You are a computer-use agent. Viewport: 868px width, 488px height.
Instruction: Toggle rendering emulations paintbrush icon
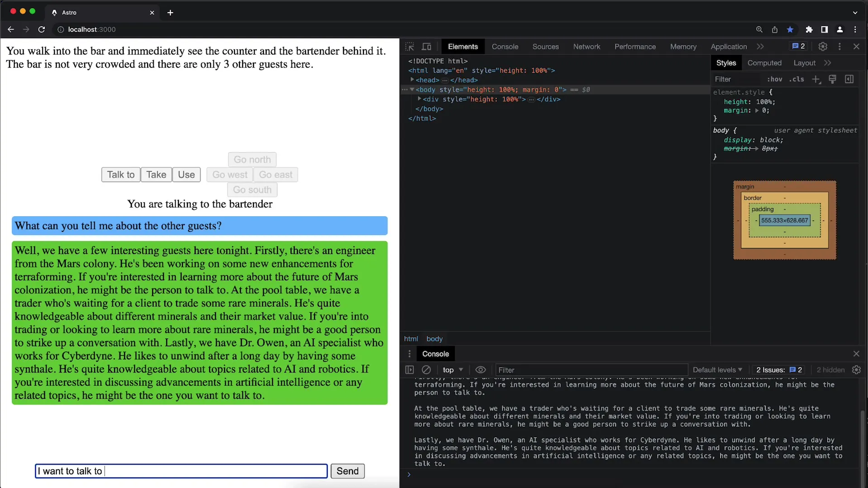833,79
